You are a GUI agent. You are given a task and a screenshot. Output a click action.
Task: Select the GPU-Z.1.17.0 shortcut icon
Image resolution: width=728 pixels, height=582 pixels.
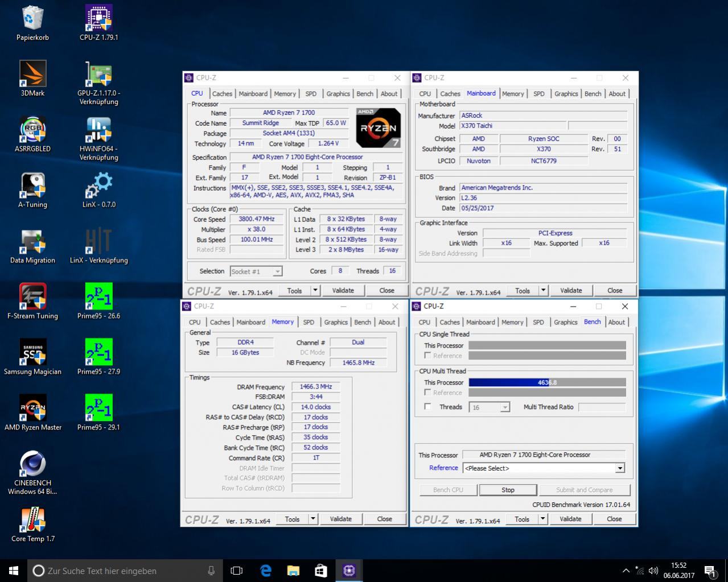point(99,82)
